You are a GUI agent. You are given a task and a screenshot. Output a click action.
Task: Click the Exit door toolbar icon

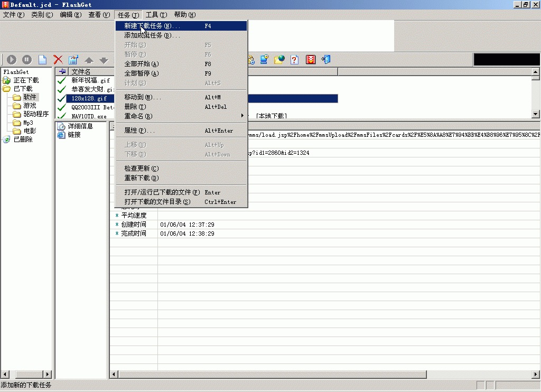pyautogui.click(x=326, y=60)
